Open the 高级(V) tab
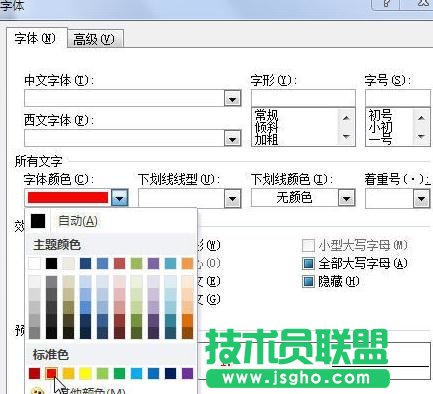Viewport: 433px width, 394px height. click(x=95, y=39)
